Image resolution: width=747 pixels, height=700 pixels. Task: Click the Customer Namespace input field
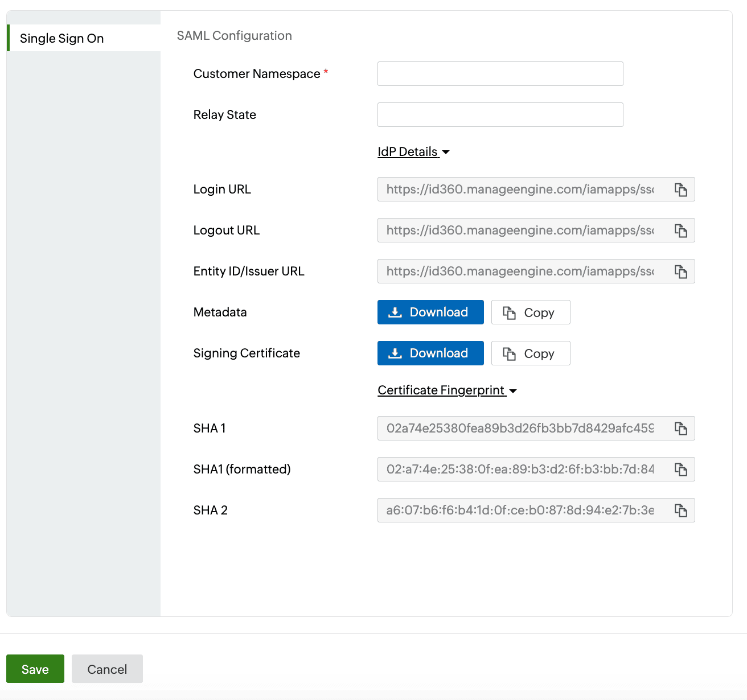(500, 74)
